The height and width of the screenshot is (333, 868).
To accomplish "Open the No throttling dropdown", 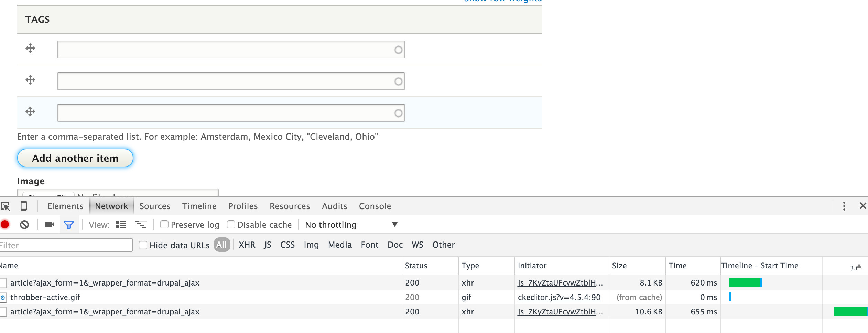I will (347, 225).
